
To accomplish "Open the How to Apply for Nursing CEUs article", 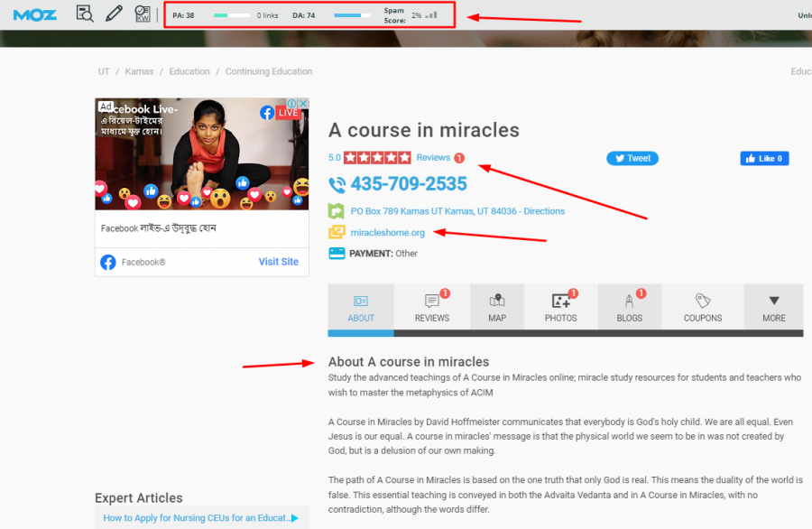I will point(197,518).
